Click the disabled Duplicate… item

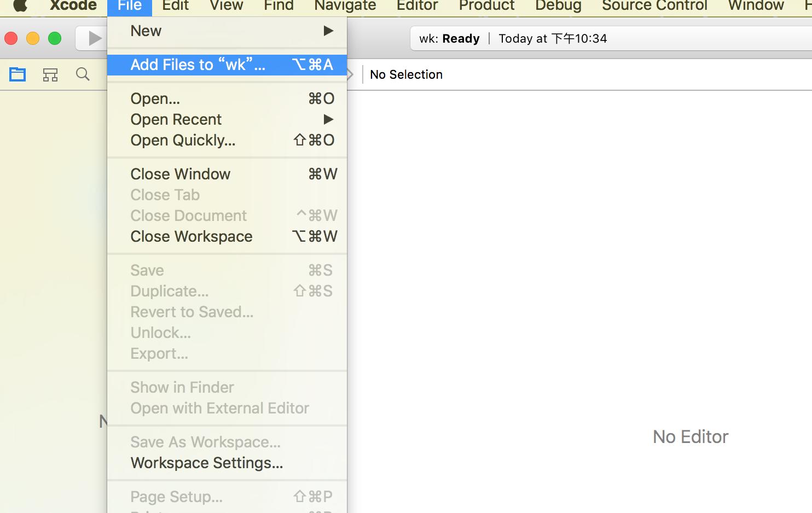click(x=227, y=291)
